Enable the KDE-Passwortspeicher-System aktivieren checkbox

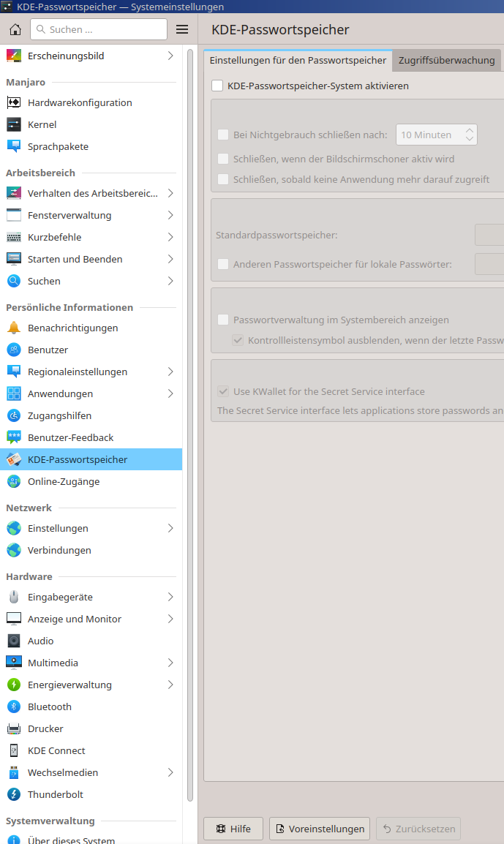pyautogui.click(x=217, y=86)
